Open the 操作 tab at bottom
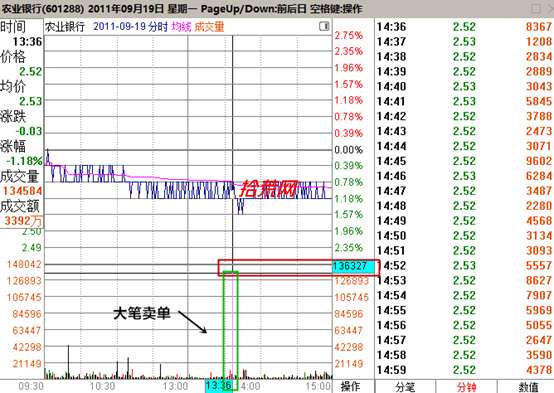 [x=350, y=386]
